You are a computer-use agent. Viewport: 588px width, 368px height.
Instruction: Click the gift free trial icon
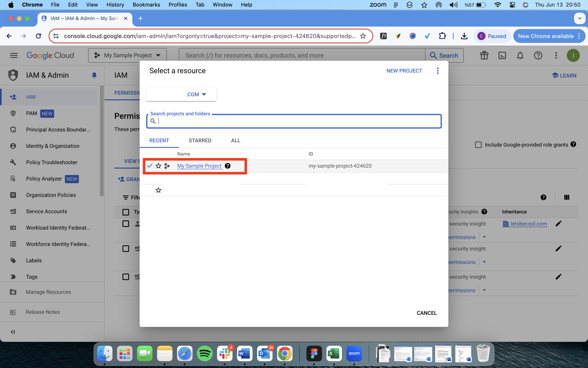coord(484,55)
